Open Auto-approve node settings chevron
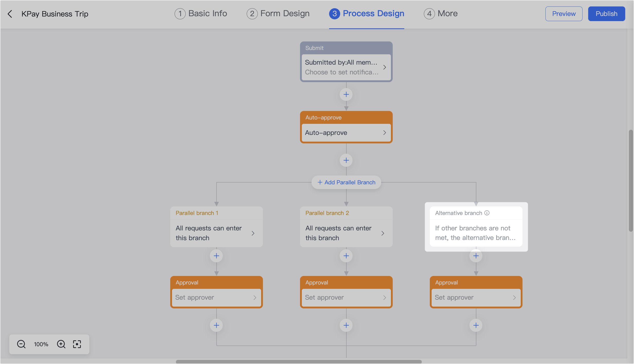Viewport: 634px width, 364px height. coord(384,133)
